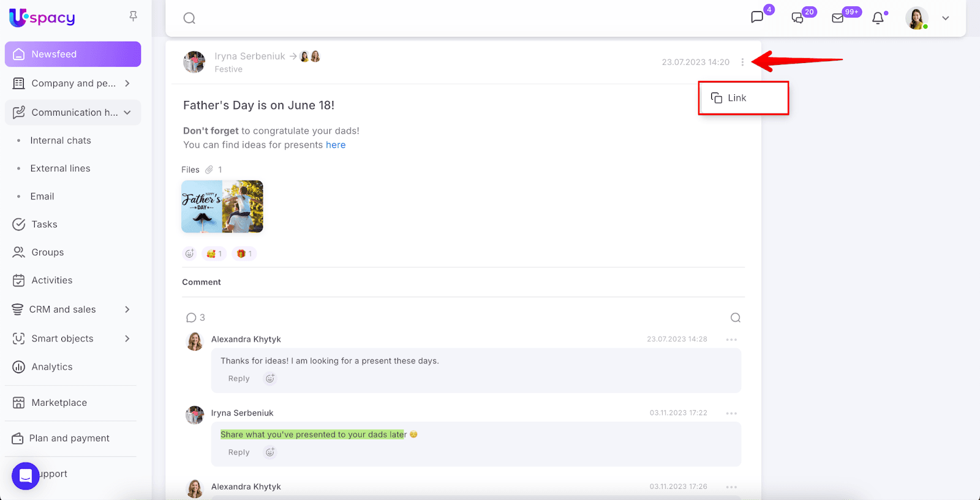
Task: Click the post timestamp 23.07.2023 14:20
Action: [696, 62]
